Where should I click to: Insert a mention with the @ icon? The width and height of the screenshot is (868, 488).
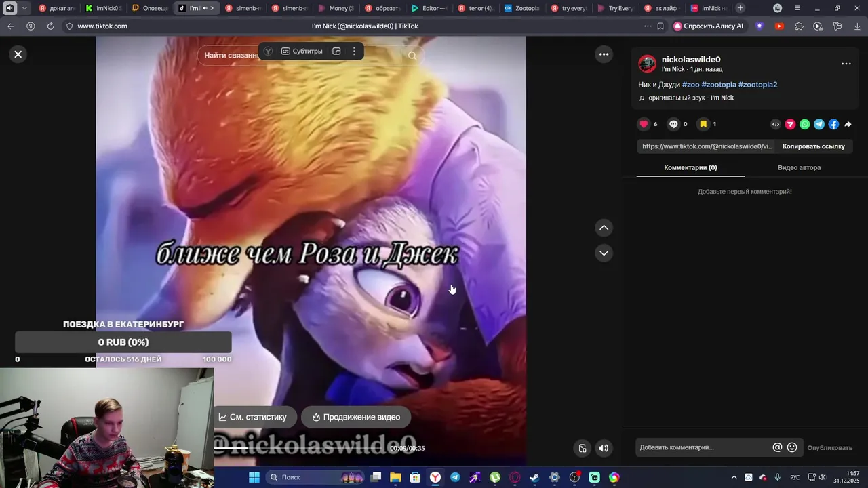[x=777, y=447]
